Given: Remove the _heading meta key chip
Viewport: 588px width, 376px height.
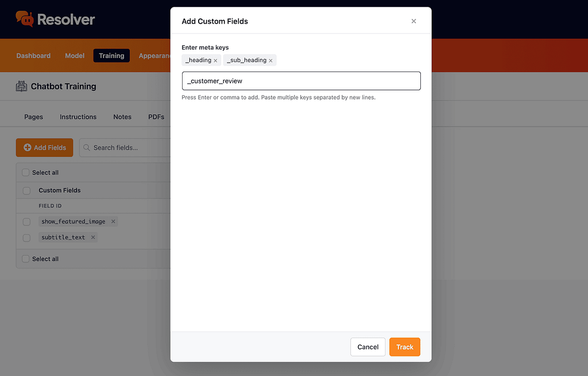Looking at the screenshot, I should click(x=216, y=60).
